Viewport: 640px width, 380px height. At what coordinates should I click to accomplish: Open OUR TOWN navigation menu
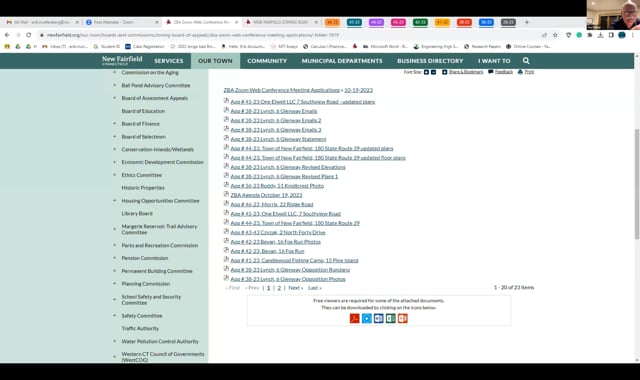point(215,61)
